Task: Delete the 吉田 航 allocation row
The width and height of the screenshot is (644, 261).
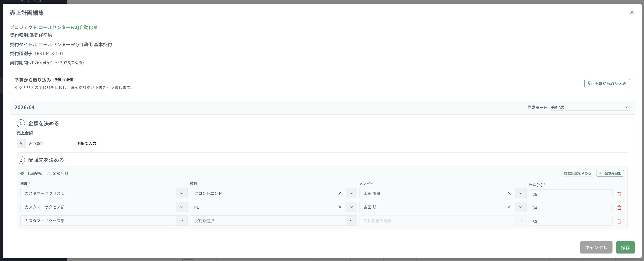Action: (619, 208)
